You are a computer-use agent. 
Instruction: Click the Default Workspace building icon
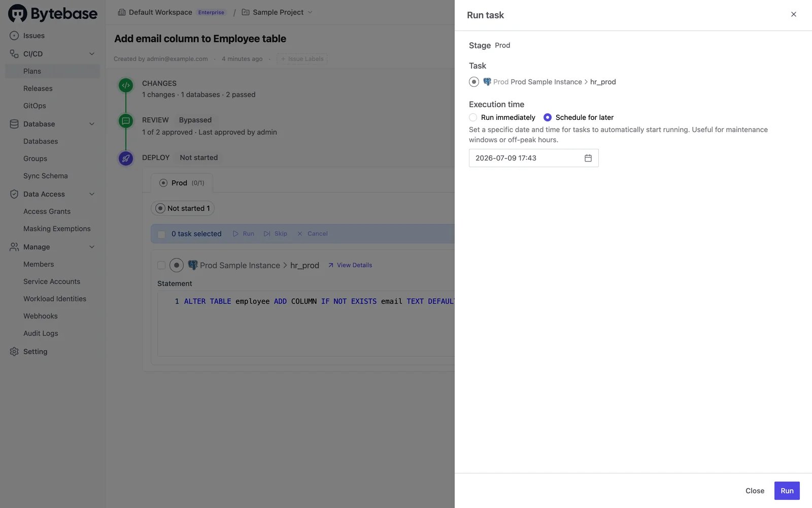pyautogui.click(x=122, y=12)
